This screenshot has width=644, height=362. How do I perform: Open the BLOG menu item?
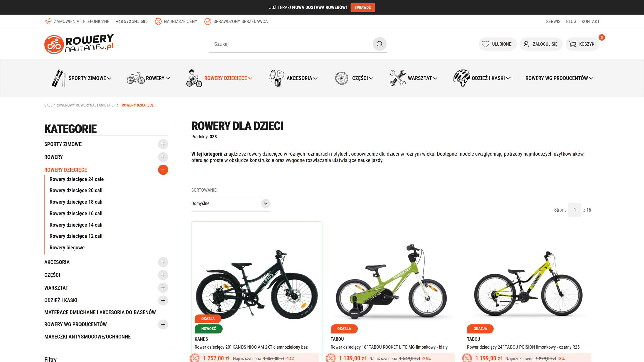(571, 21)
